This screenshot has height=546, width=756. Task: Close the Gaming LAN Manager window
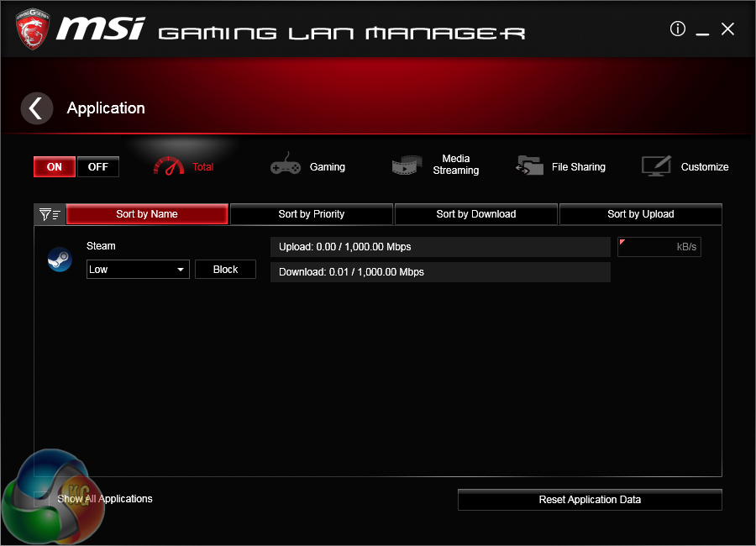tap(727, 29)
